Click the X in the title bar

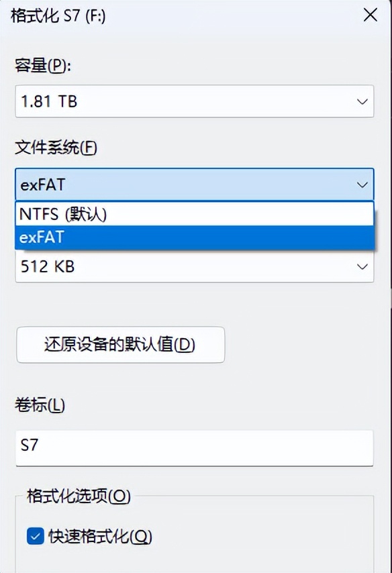pyautogui.click(x=370, y=15)
